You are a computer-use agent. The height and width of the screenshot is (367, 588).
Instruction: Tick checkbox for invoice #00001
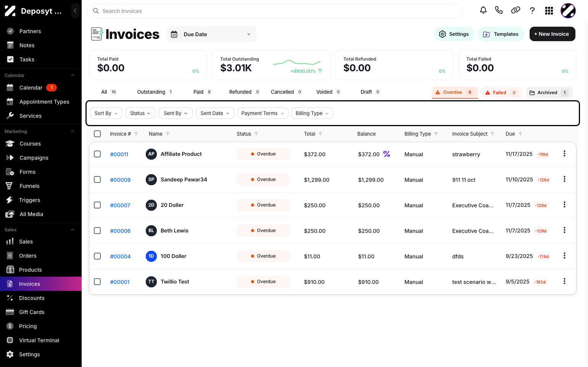coord(97,282)
